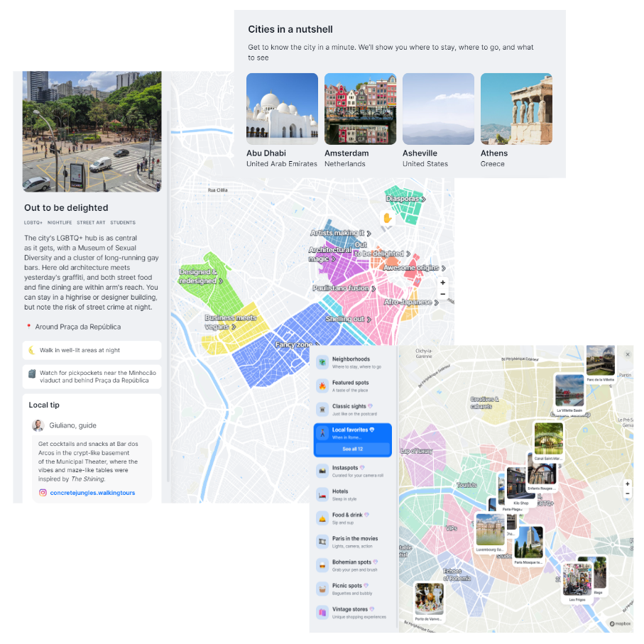The image size is (644, 644).
Task: Open the concretejungles.walkingtours link
Action: 92,493
